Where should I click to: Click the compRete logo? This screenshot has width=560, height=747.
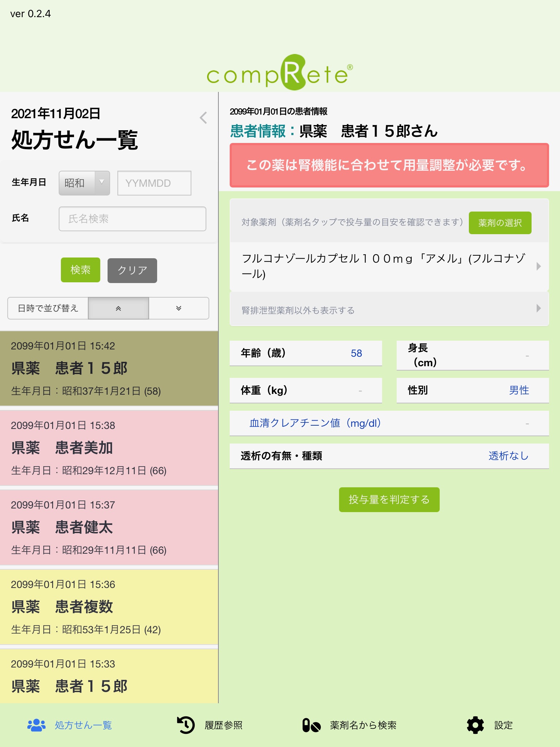coord(280,72)
